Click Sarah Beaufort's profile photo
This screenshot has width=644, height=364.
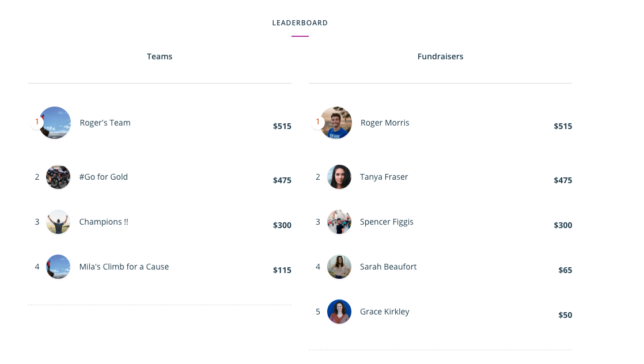339,267
